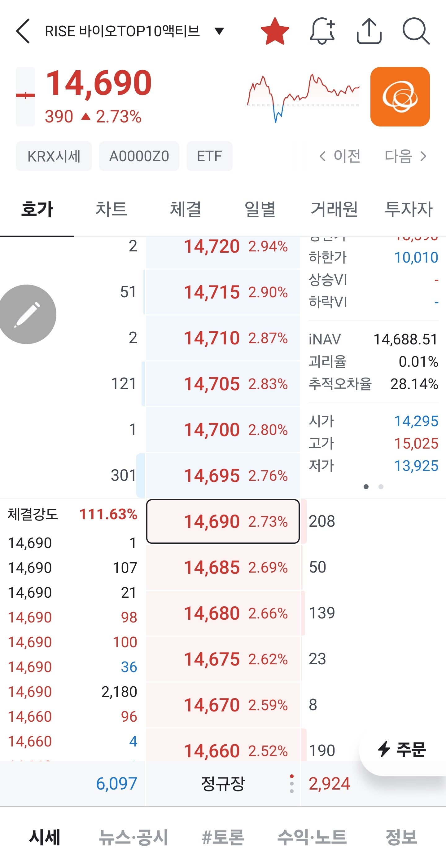446x868 pixels.
Task: Tap the 주문 order button
Action: (x=403, y=750)
